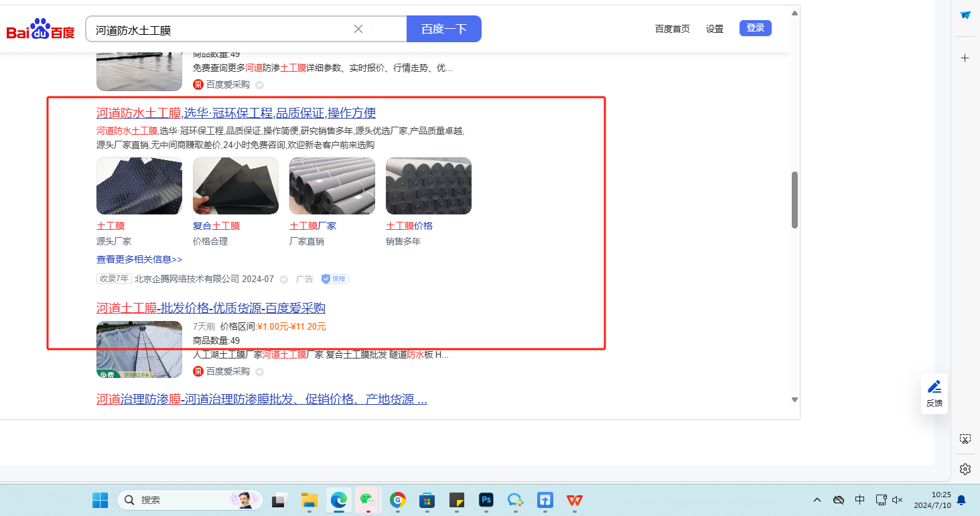
Task: Click the muted volume tray icon
Action: click(x=898, y=500)
